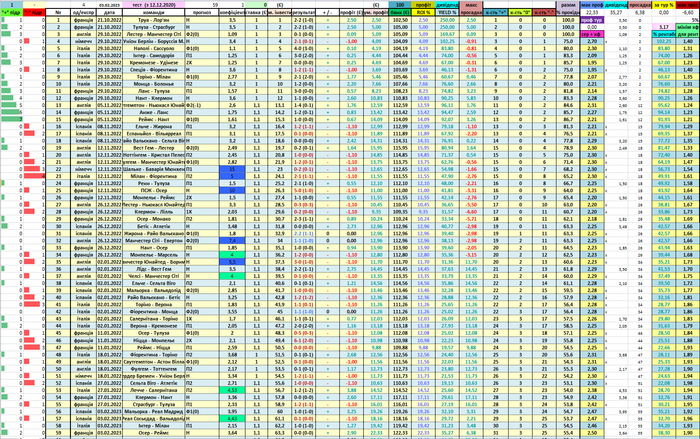Select the "Анже - Ланс" match cell
Image resolution: width=700 pixels, height=439 pixels.
pyautogui.click(x=154, y=113)
